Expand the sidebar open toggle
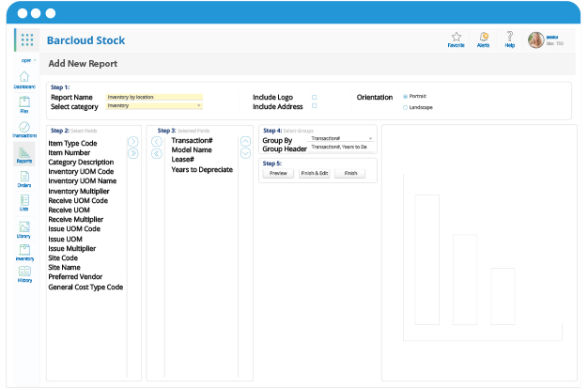 [28, 60]
